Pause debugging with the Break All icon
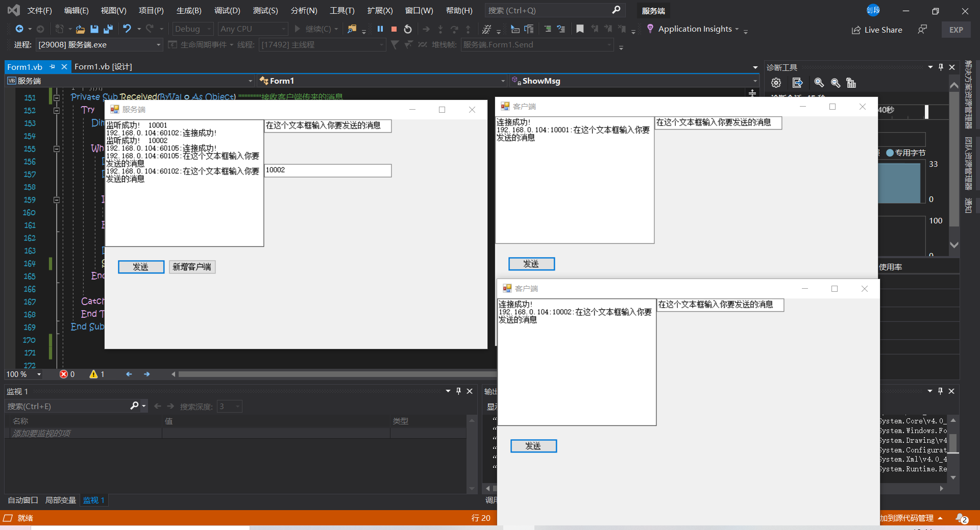980x530 pixels. [380, 29]
